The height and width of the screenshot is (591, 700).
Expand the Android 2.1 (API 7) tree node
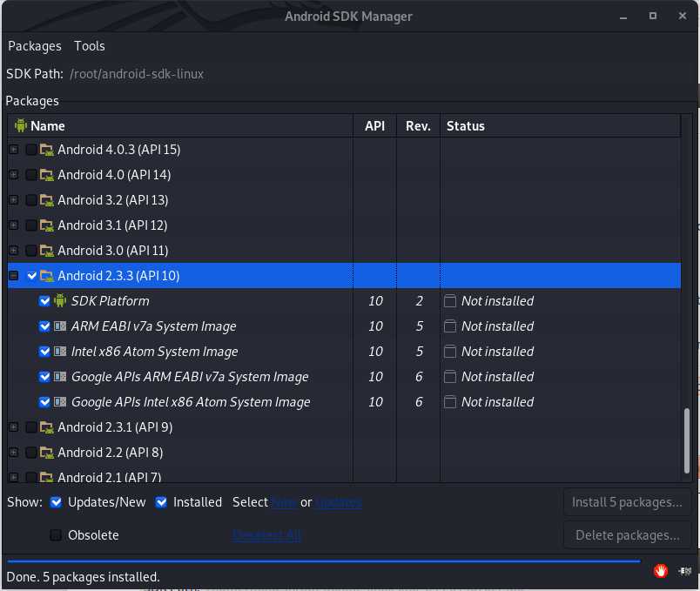coord(14,477)
